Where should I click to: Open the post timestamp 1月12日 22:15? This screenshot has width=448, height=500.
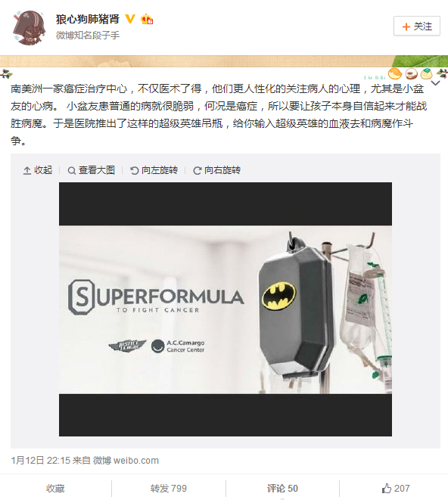[x=41, y=461]
